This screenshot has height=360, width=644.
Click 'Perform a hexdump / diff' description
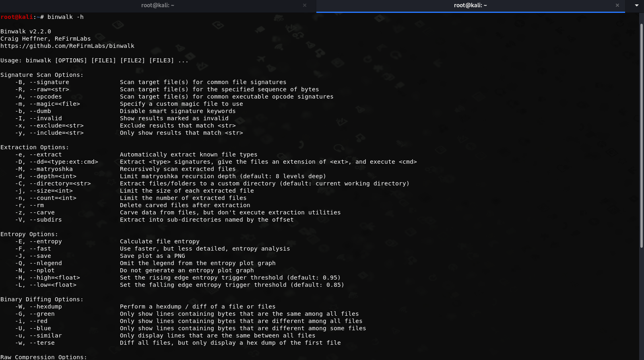coord(198,307)
